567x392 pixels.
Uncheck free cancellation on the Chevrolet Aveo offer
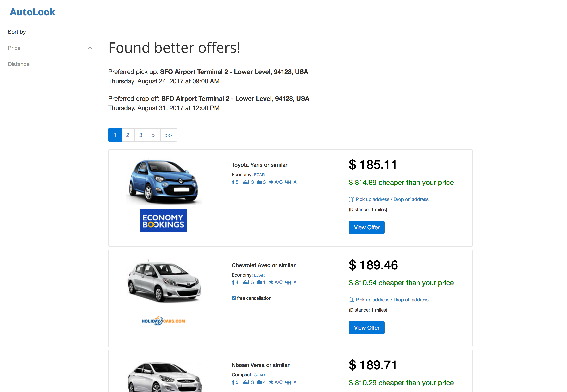(233, 298)
